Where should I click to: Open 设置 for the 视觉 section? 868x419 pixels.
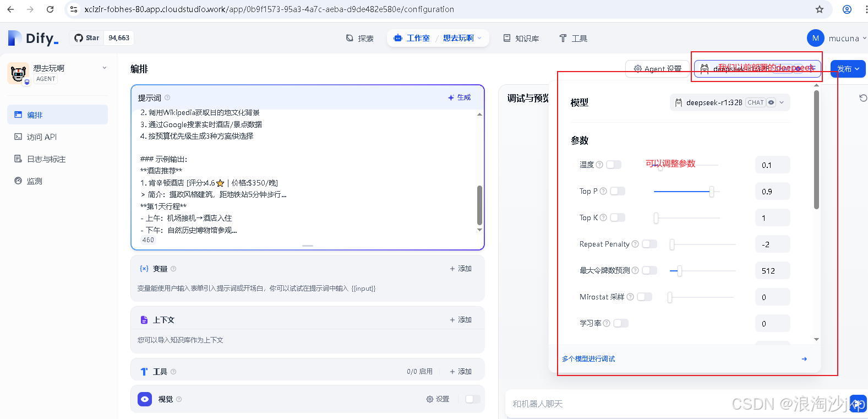pyautogui.click(x=438, y=399)
